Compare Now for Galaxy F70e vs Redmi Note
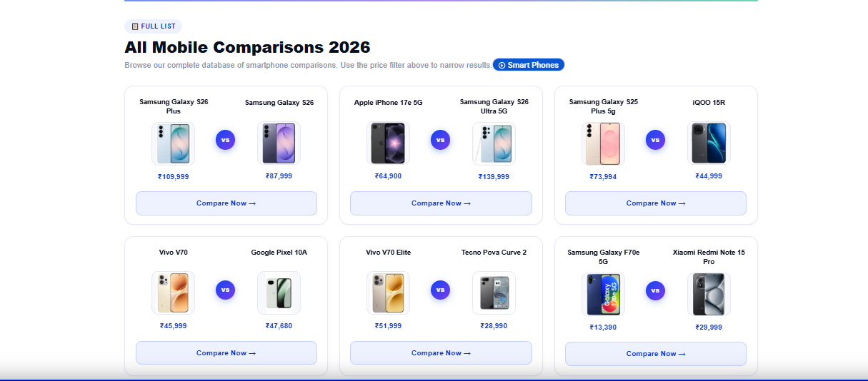This screenshot has width=868, height=381. (655, 354)
